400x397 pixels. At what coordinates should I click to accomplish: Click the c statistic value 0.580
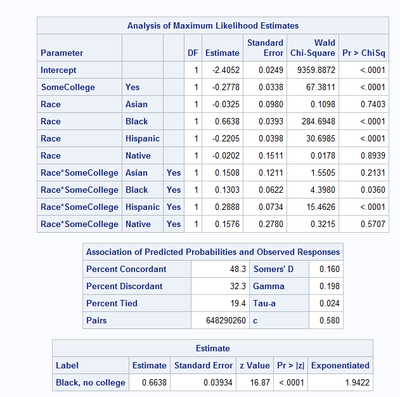tap(329, 321)
